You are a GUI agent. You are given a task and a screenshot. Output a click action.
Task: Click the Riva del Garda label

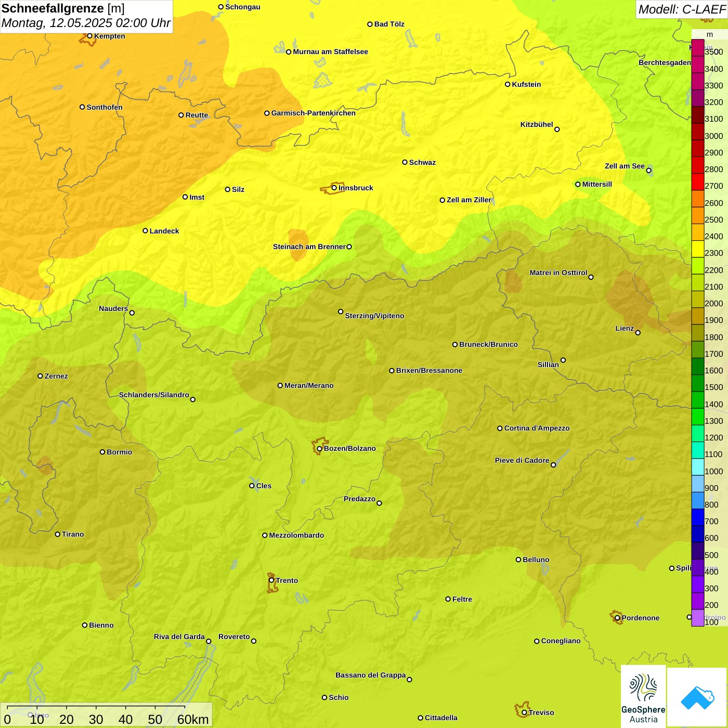point(179,636)
